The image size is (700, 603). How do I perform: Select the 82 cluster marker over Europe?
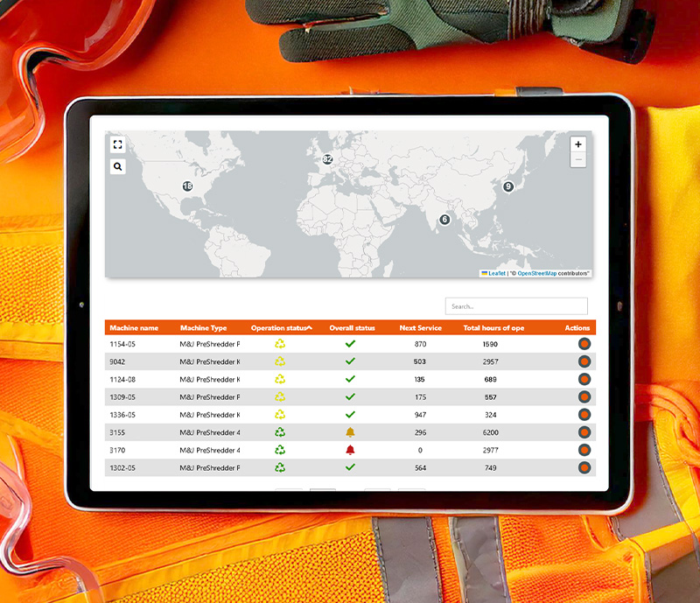pos(327,159)
